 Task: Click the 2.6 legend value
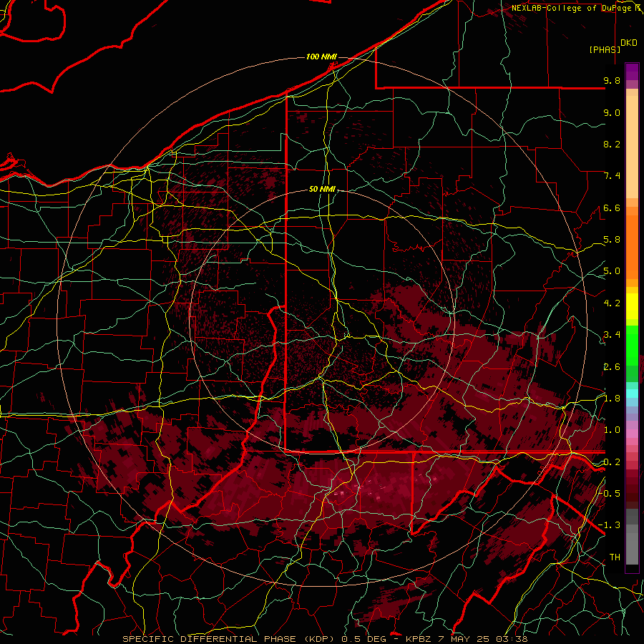tap(612, 366)
